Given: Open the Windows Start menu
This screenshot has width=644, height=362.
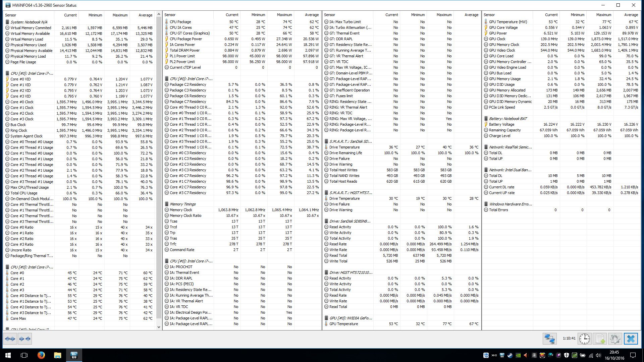Looking at the screenshot, I should click(8, 355).
